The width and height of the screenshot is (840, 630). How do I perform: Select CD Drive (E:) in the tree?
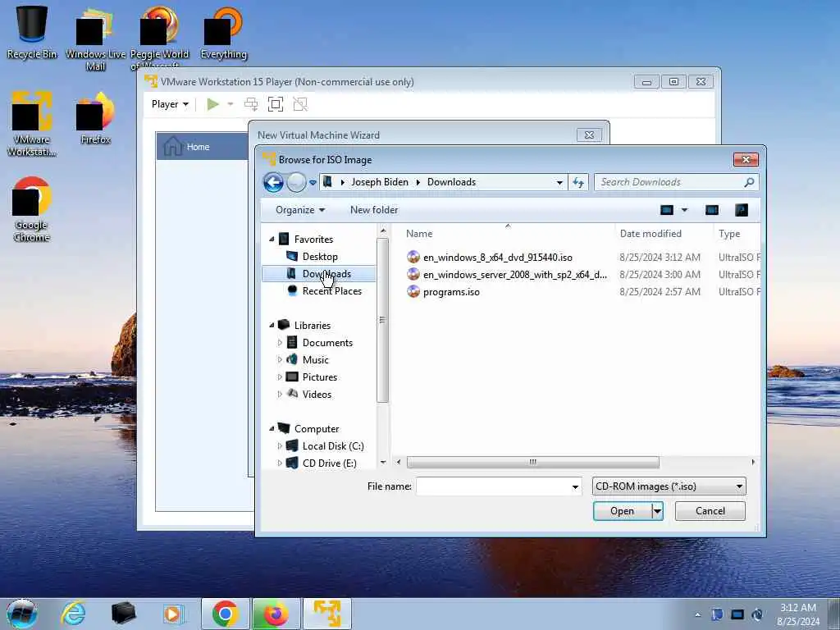[x=329, y=463]
